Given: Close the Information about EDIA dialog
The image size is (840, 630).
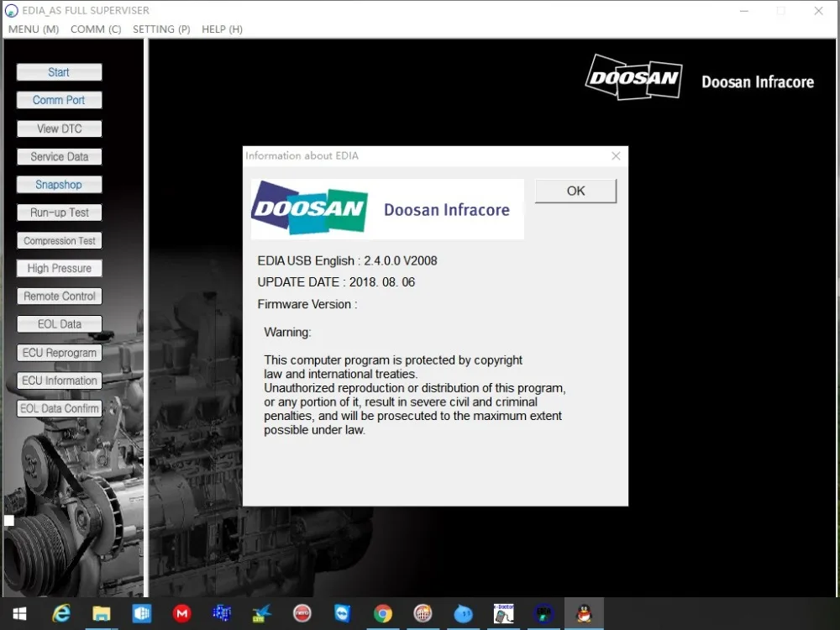Looking at the screenshot, I should click(616, 155).
